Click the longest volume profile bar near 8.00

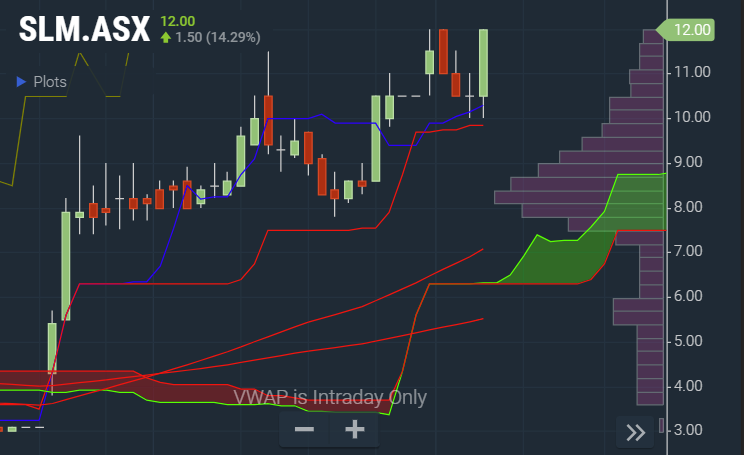click(x=579, y=197)
